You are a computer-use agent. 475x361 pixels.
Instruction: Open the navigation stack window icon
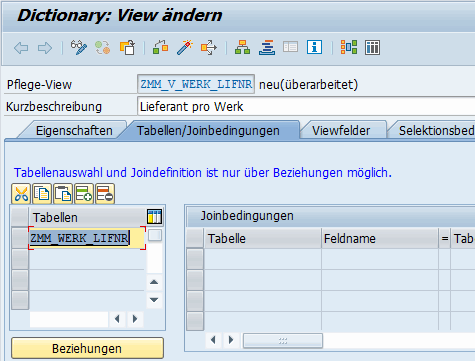point(267,47)
